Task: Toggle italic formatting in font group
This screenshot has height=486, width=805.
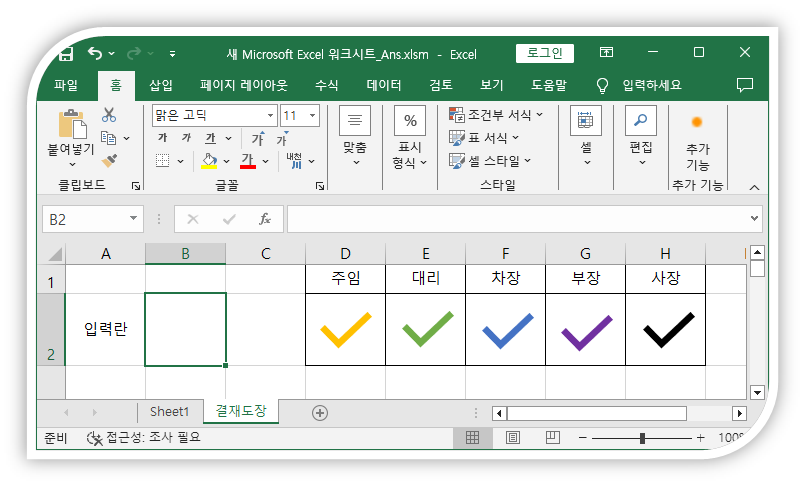Action: (x=185, y=138)
